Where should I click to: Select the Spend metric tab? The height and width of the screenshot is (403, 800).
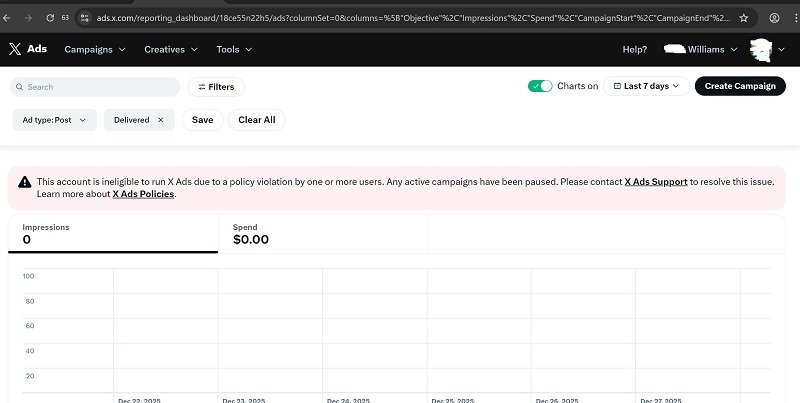click(x=323, y=234)
